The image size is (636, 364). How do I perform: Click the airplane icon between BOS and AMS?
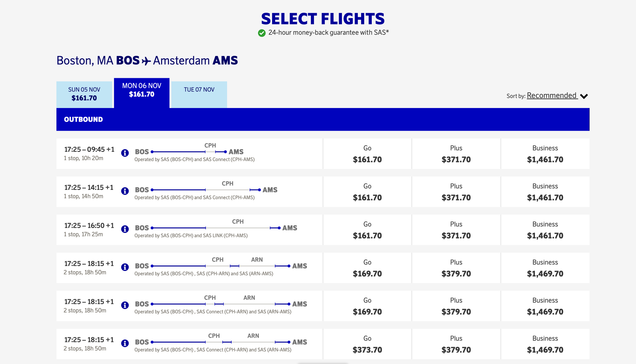click(x=146, y=60)
